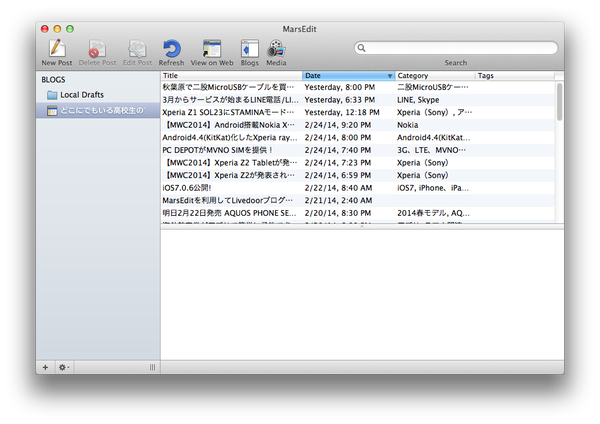Screen dimensions: 600x424
Task: Add a blog with plus button
Action: (45, 367)
